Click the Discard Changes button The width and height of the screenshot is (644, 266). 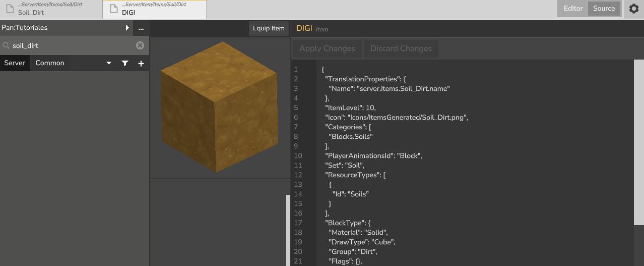click(401, 48)
